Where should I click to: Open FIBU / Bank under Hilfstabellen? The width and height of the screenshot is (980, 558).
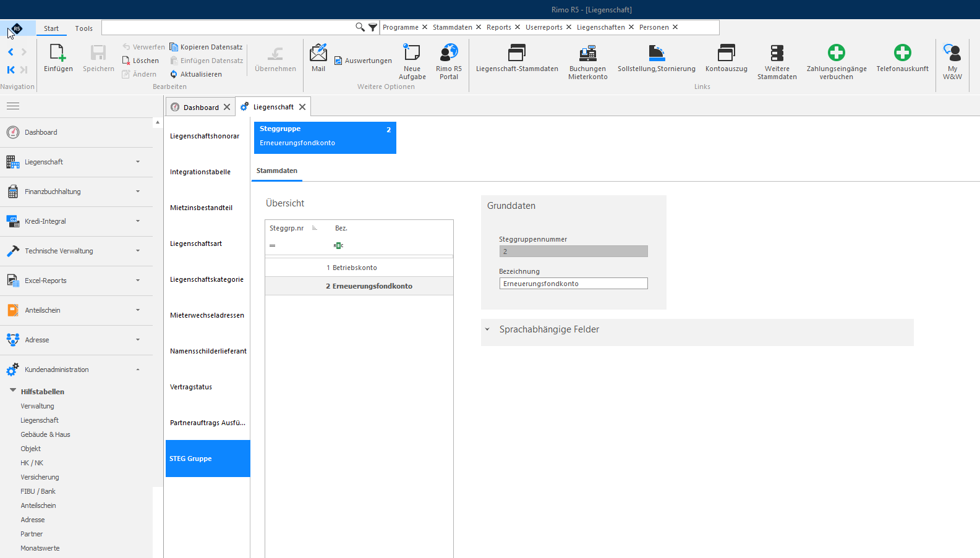38,491
